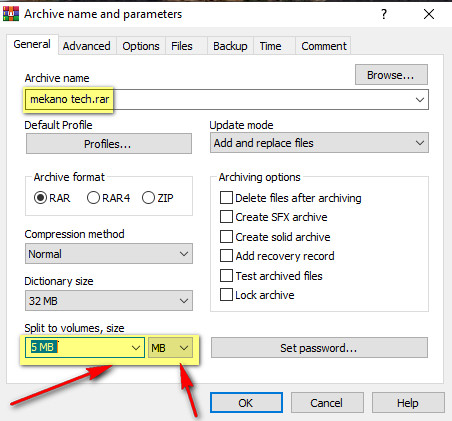Click Set password... button
Viewport: 452px width, 421px height.
319,348
